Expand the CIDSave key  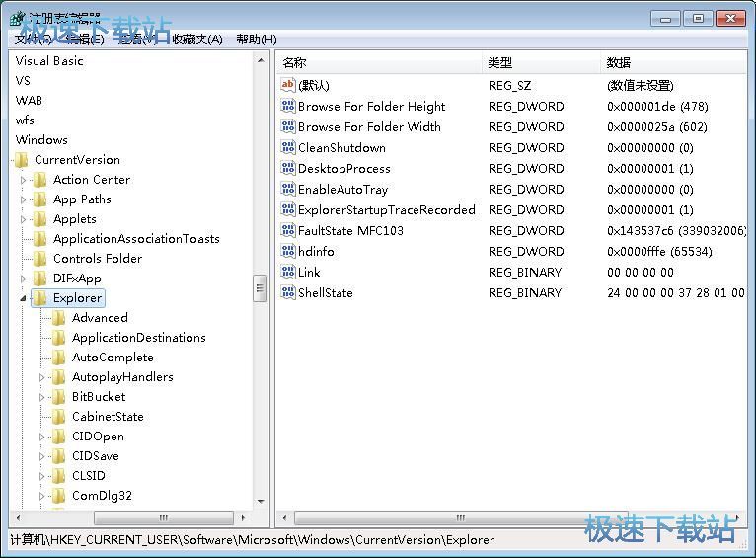41,456
